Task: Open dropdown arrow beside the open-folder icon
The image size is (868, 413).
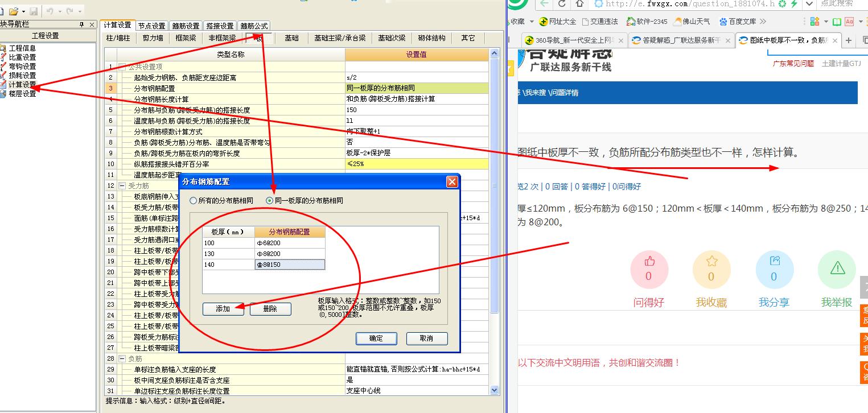Action: (23, 11)
